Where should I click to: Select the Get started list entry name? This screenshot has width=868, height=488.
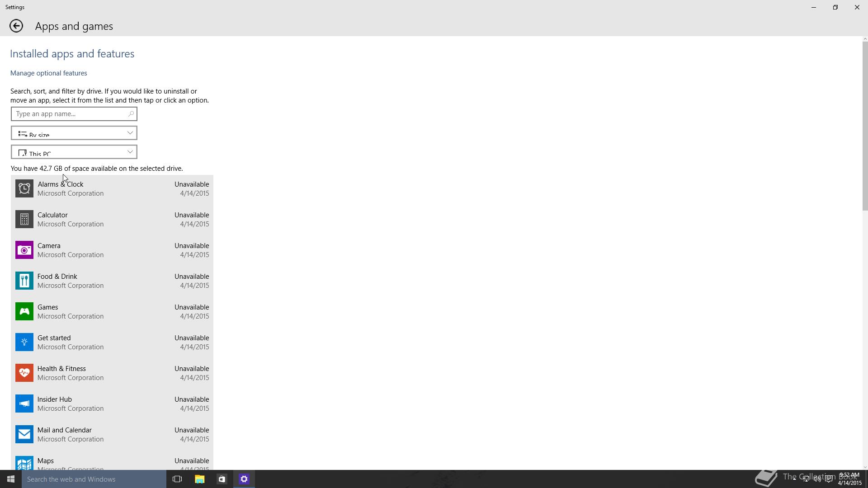tap(54, 338)
